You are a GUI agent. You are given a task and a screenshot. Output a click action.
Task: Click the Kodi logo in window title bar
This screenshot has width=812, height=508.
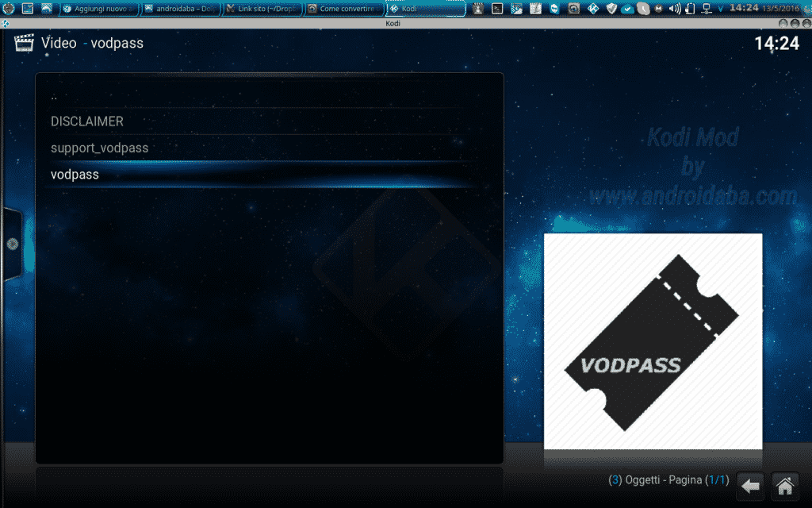[6, 23]
